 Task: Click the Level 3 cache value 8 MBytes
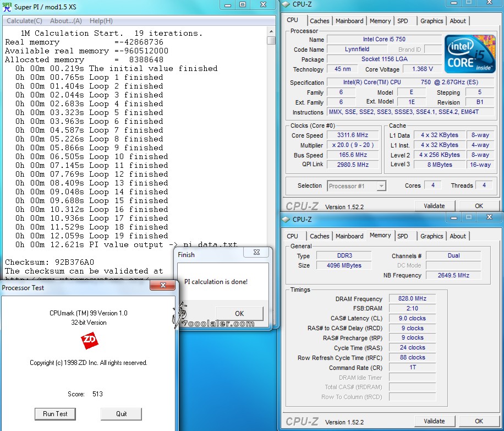(440, 165)
